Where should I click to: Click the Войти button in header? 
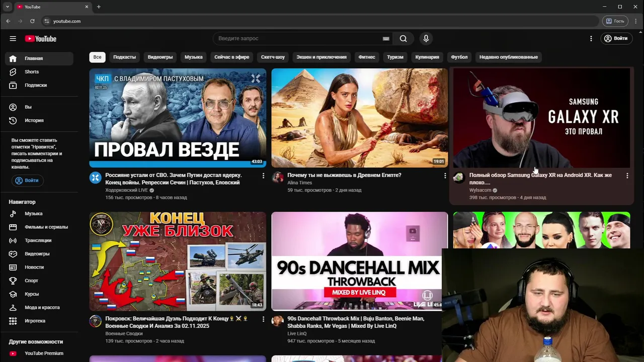pyautogui.click(x=616, y=39)
